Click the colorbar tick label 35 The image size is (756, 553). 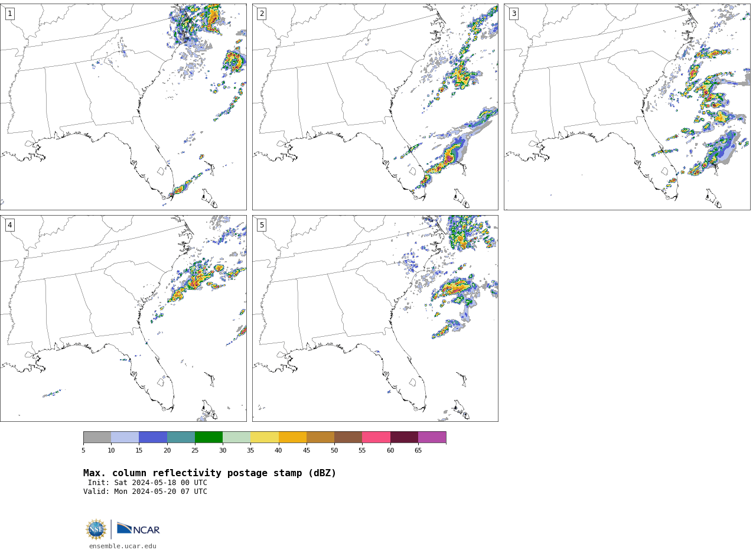[250, 451]
